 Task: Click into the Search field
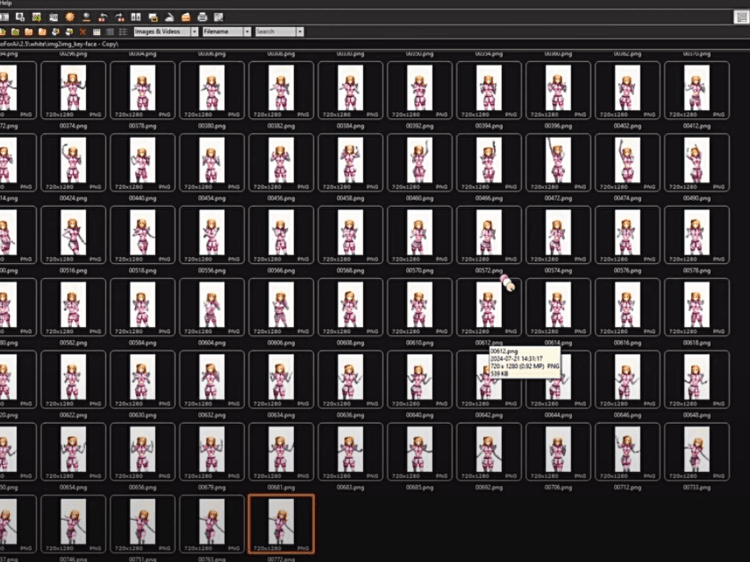point(275,32)
